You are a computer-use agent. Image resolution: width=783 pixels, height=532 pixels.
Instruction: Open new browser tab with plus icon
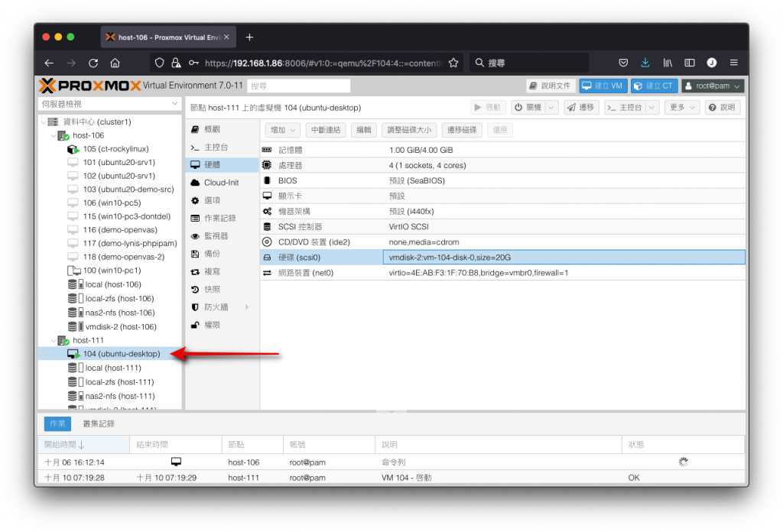250,37
